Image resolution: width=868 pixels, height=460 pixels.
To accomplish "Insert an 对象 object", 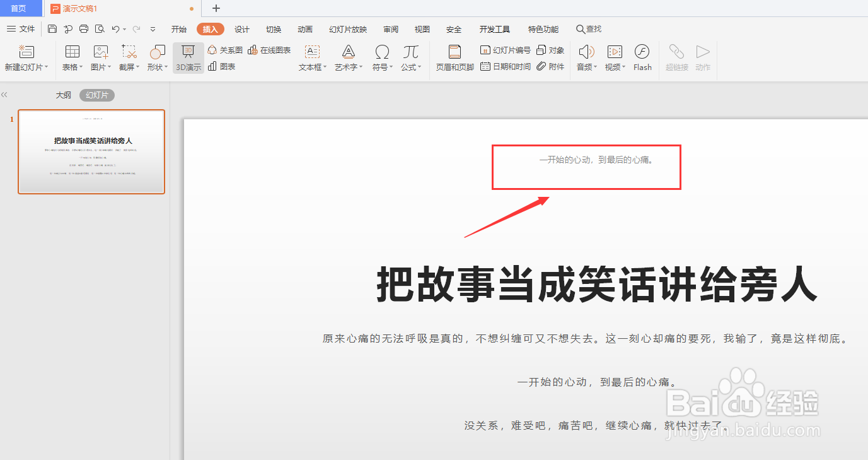I will (x=550, y=50).
